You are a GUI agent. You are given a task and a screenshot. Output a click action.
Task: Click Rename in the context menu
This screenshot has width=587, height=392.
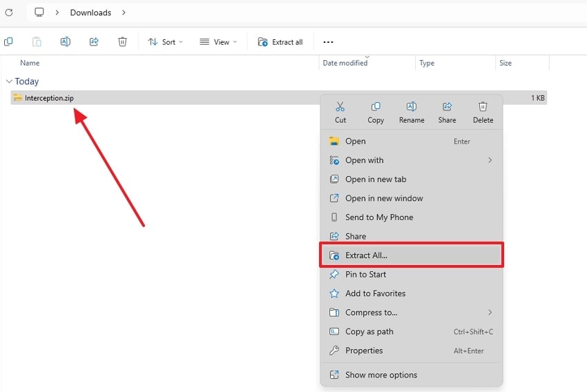pos(412,112)
